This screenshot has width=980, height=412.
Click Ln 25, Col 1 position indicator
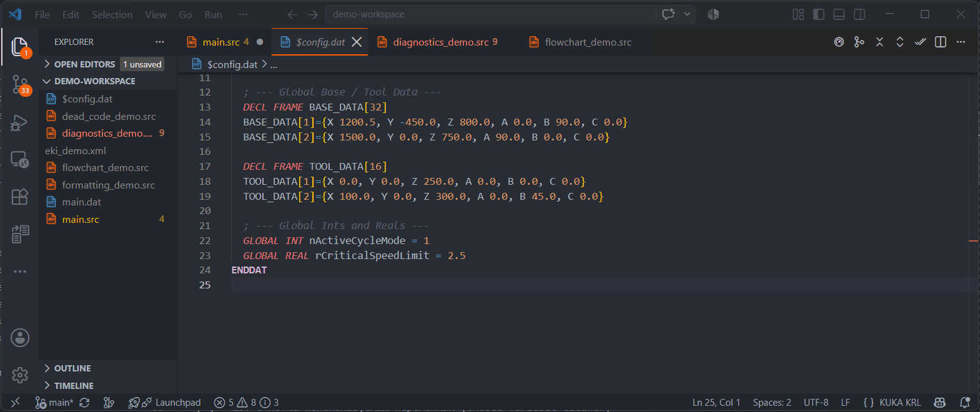(x=716, y=403)
